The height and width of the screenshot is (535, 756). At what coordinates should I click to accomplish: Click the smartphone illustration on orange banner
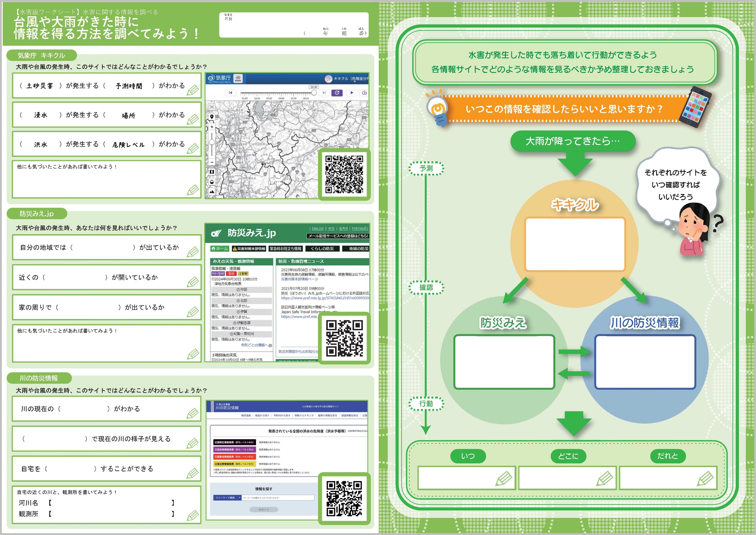point(695,107)
